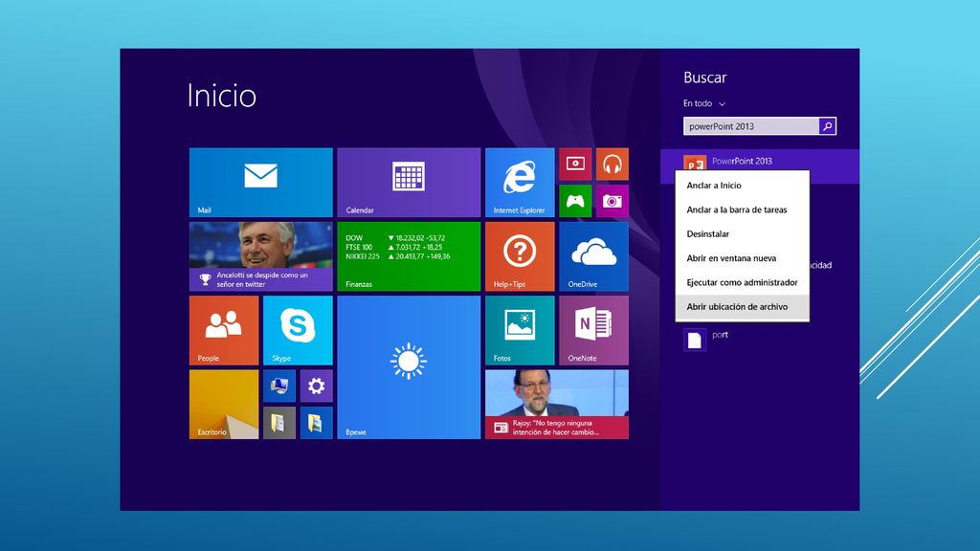Screen dimensions: 980x551
Task: Open the Mail tile
Action: coord(260,183)
